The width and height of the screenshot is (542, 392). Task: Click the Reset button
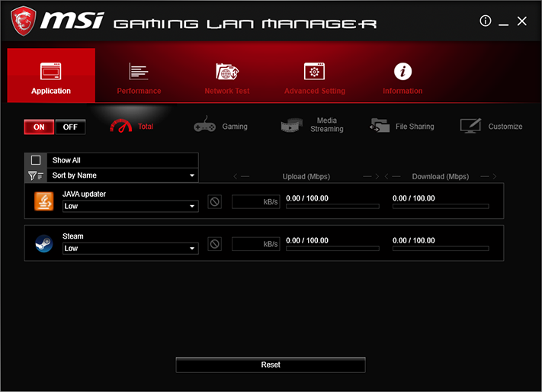coord(271,365)
